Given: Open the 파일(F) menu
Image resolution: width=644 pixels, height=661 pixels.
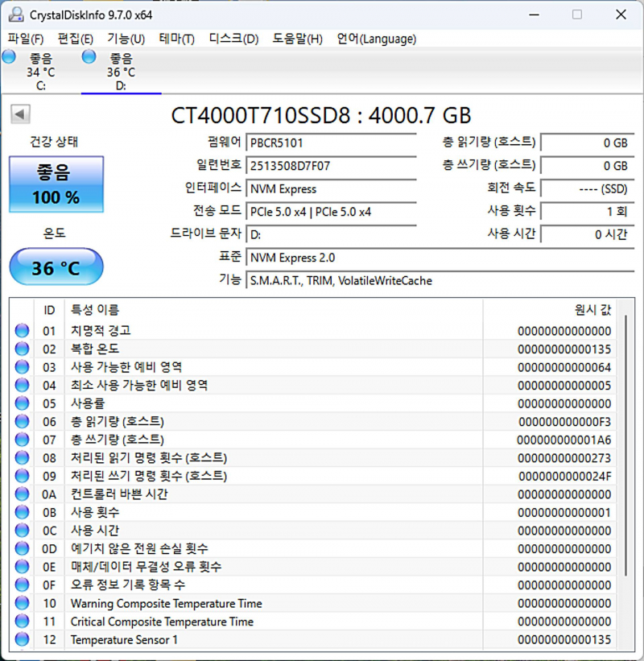Looking at the screenshot, I should (x=25, y=39).
